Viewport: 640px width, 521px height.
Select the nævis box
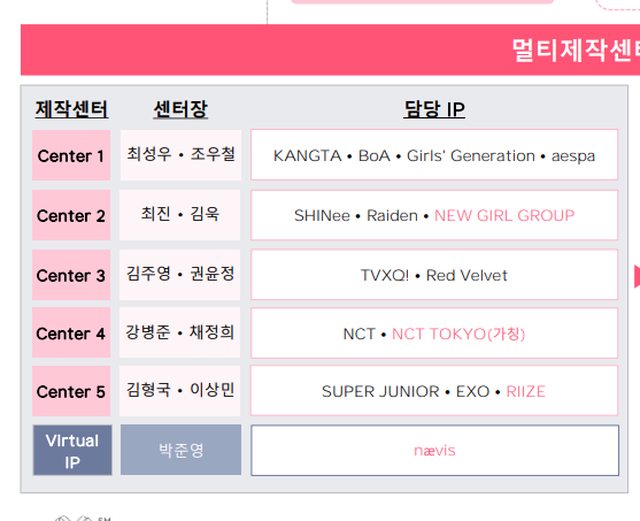coord(434,450)
